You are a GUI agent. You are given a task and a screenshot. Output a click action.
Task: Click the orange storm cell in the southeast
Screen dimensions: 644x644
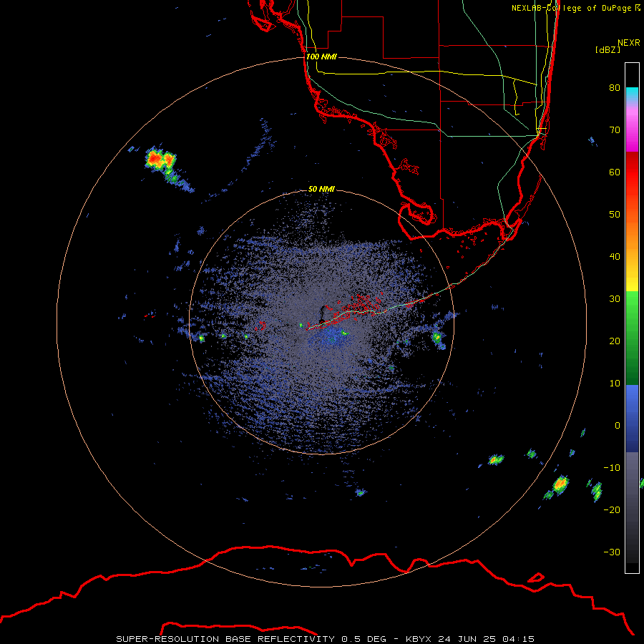point(560,484)
